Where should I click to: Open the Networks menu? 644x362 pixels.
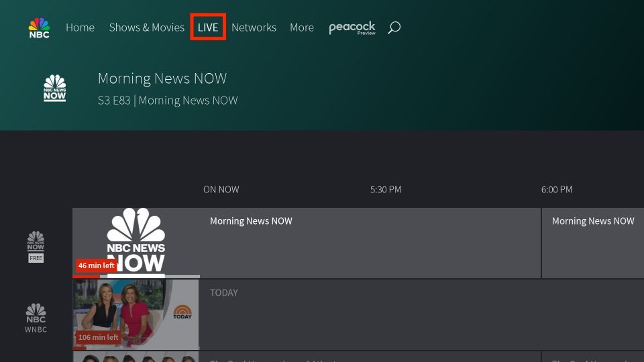(x=254, y=27)
